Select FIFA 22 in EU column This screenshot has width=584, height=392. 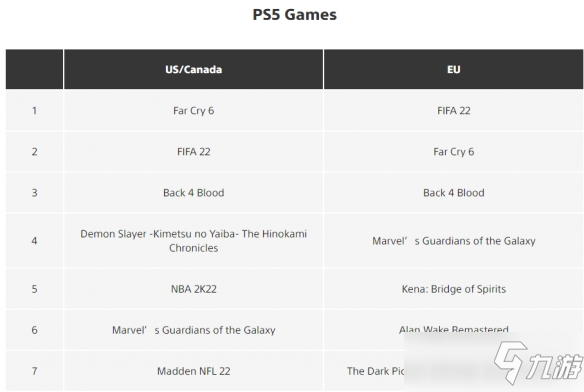click(454, 111)
